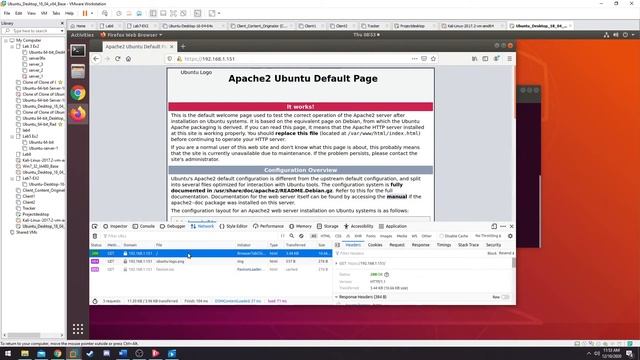Collapse the Response Headers section
Viewport: 640px width, 360px height.
pos(336,297)
